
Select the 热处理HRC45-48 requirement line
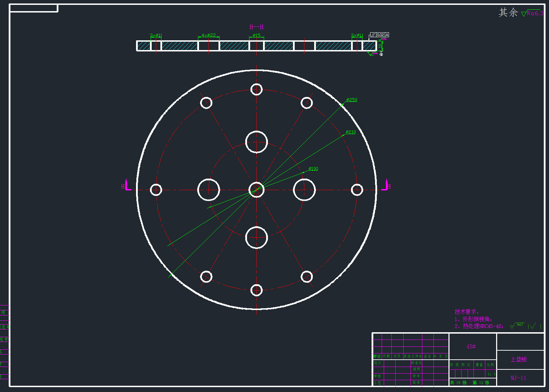point(479,326)
